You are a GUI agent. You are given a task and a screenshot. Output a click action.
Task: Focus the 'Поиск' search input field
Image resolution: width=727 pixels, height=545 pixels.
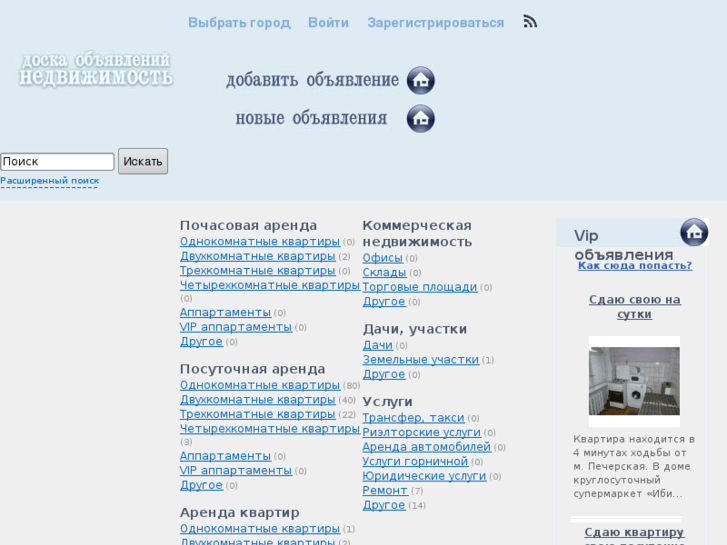pyautogui.click(x=57, y=161)
